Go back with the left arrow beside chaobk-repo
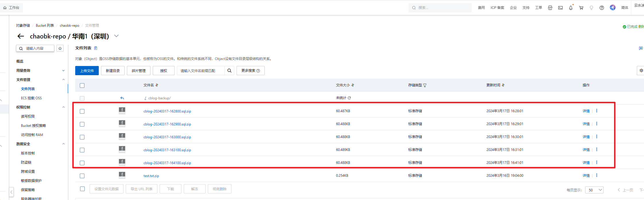Screen dimensions: 644x200 point(21,36)
